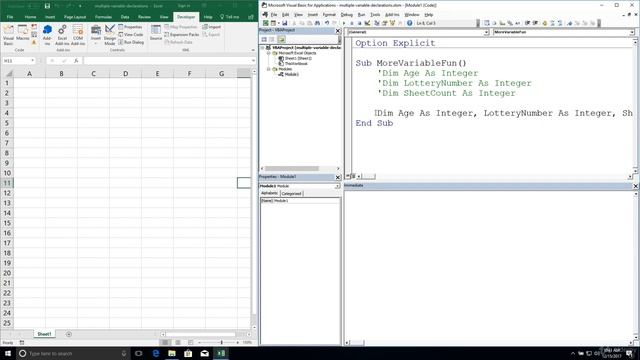Select row 5 header
Screen dimensions: 640x360
(7, 123)
